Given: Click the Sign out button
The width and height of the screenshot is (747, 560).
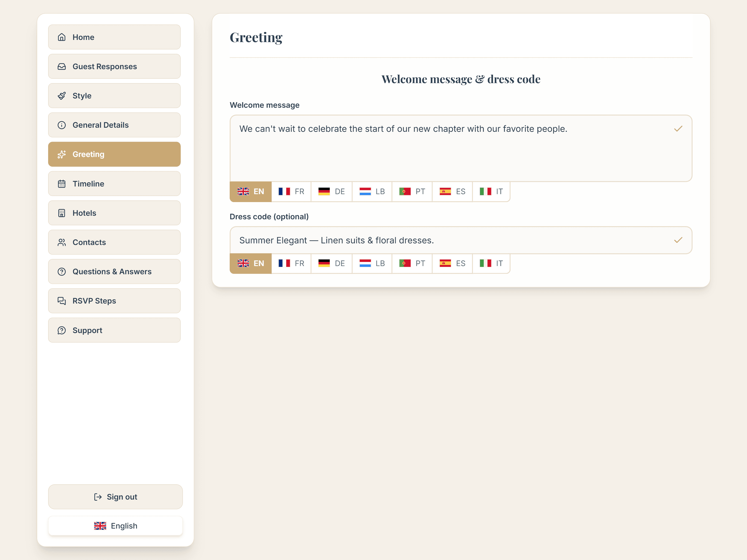Looking at the screenshot, I should click(115, 497).
